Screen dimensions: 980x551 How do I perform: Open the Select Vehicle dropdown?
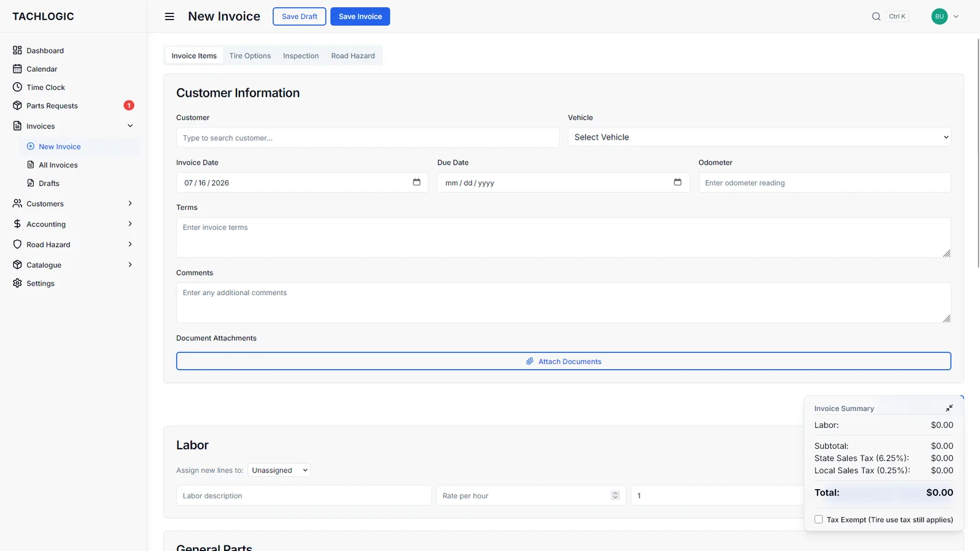(759, 137)
